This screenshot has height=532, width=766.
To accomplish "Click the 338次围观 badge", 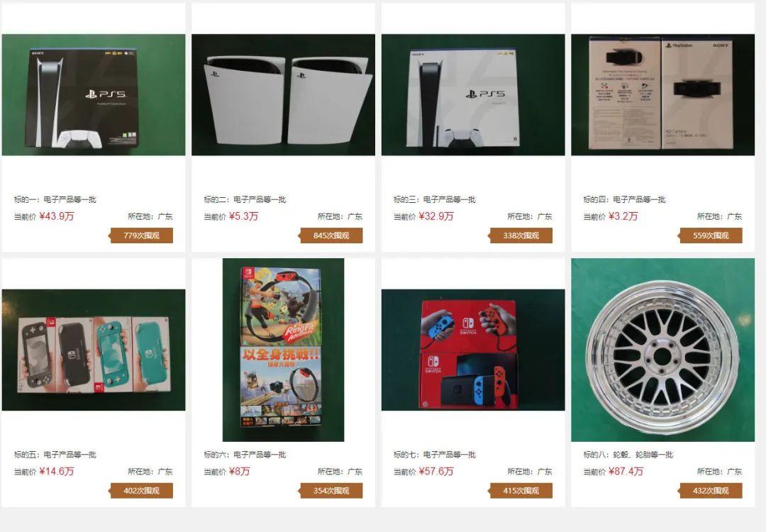I will pyautogui.click(x=521, y=235).
